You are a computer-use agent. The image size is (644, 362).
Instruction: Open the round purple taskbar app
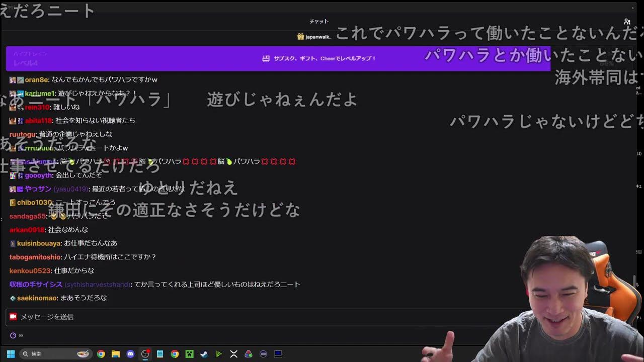263,354
